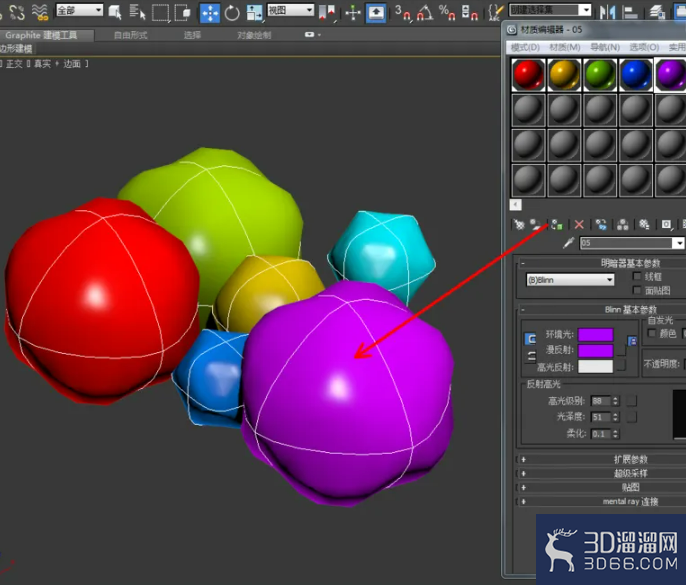The height and width of the screenshot is (585, 686).
Task: Toggle Window/Crossing selection mode
Action: (x=182, y=12)
